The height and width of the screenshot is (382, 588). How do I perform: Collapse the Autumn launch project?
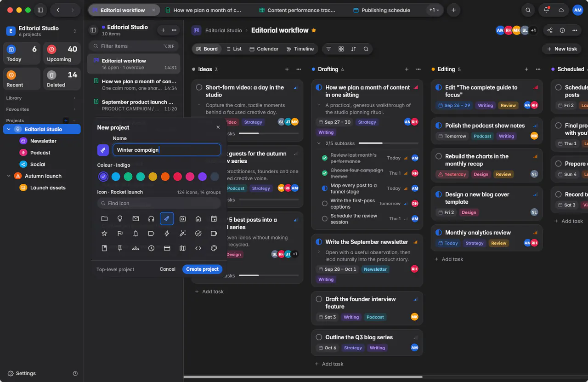pyautogui.click(x=9, y=176)
